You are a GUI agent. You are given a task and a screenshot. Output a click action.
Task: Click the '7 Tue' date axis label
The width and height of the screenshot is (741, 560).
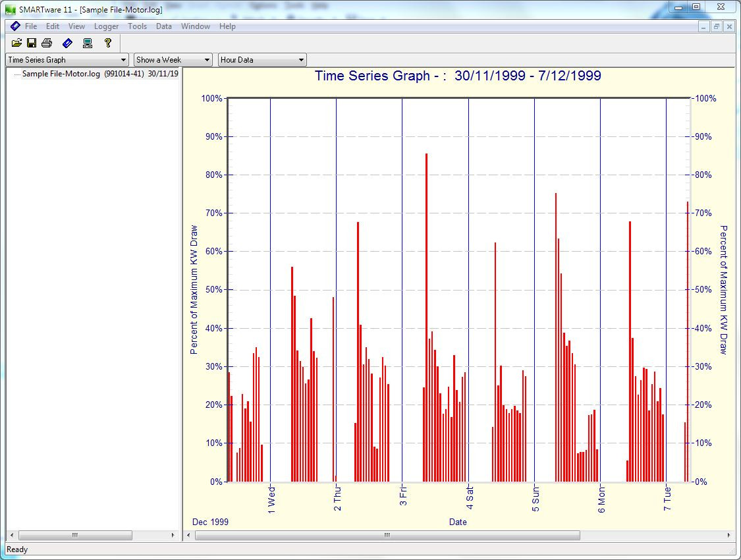coord(667,497)
